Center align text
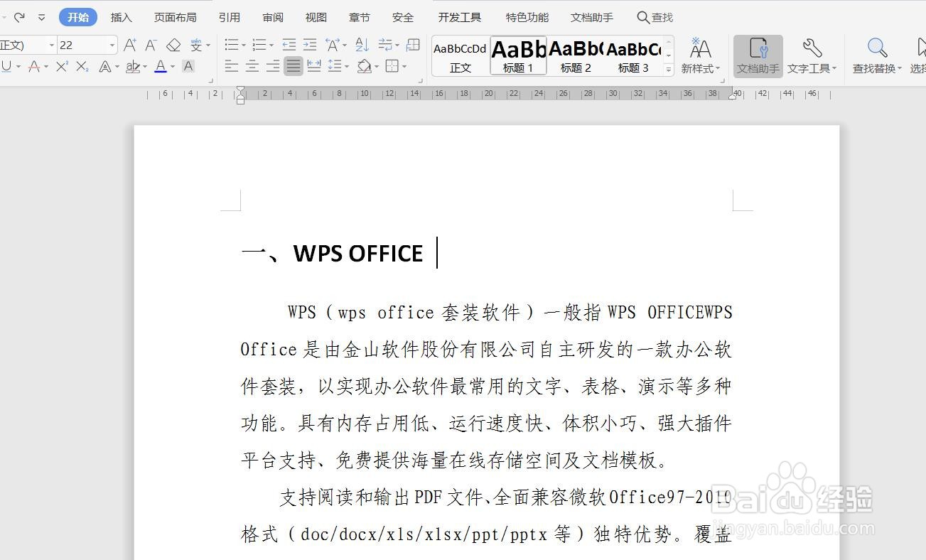This screenshot has width=926, height=560. pos(252,67)
